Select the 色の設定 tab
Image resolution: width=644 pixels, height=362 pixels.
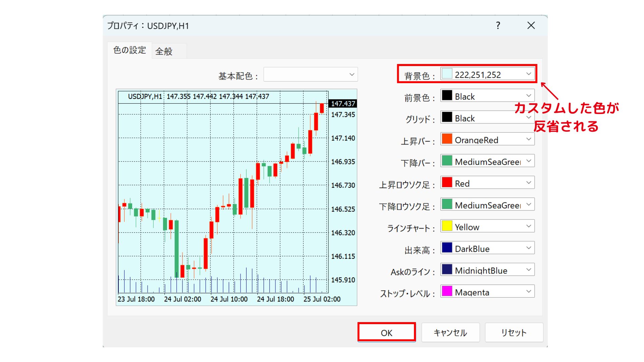[x=129, y=50]
